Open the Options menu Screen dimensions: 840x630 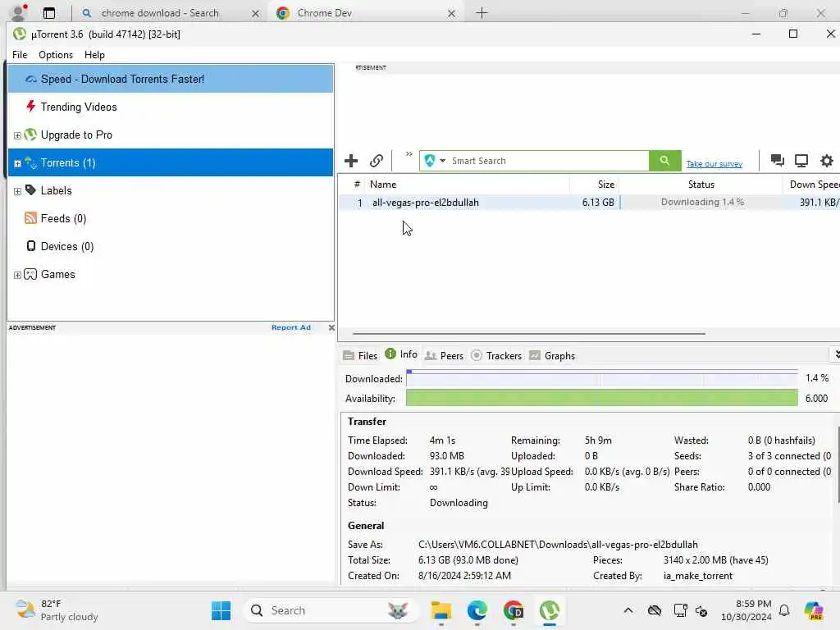tap(56, 55)
